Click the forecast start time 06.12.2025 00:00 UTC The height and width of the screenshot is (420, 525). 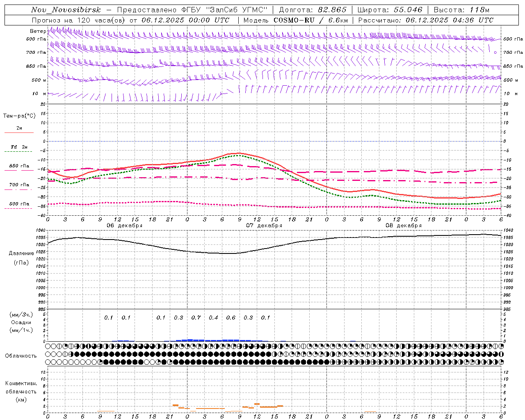tap(185, 20)
